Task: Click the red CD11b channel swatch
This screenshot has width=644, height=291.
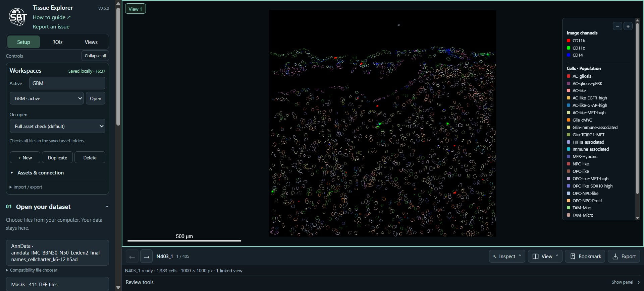Action: [x=569, y=41]
